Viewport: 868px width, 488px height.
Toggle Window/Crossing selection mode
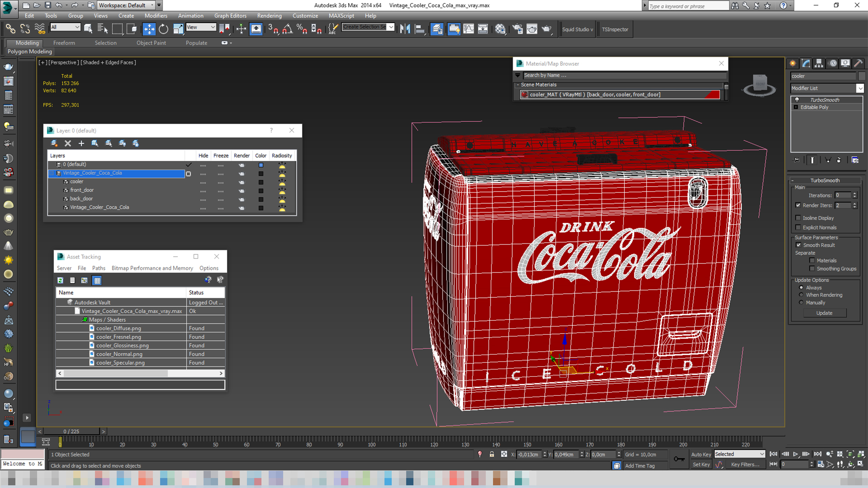point(132,29)
